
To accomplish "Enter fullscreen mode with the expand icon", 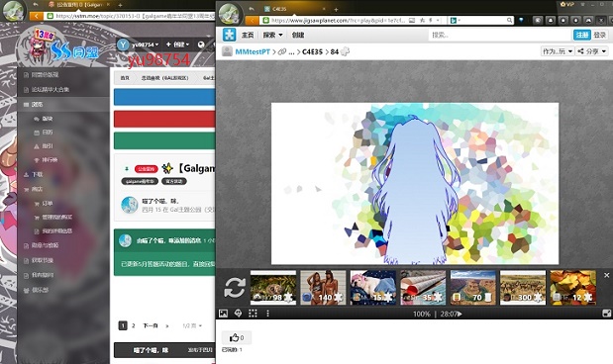I will click(606, 314).
